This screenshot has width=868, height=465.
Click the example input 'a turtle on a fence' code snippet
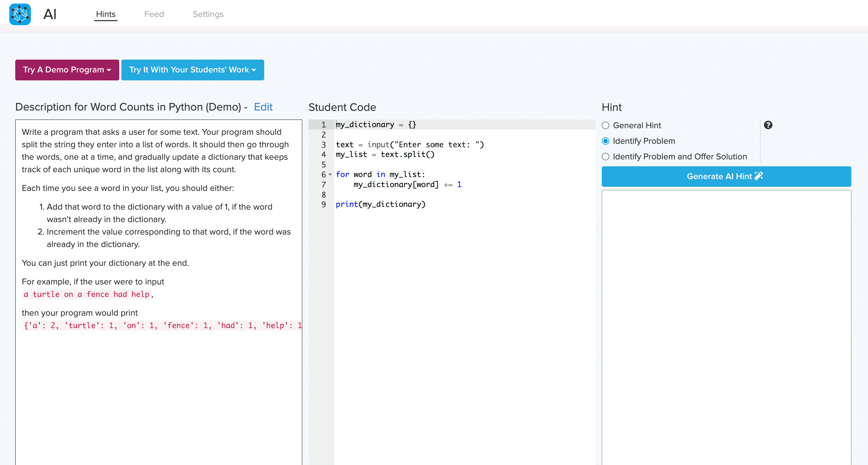[87, 294]
